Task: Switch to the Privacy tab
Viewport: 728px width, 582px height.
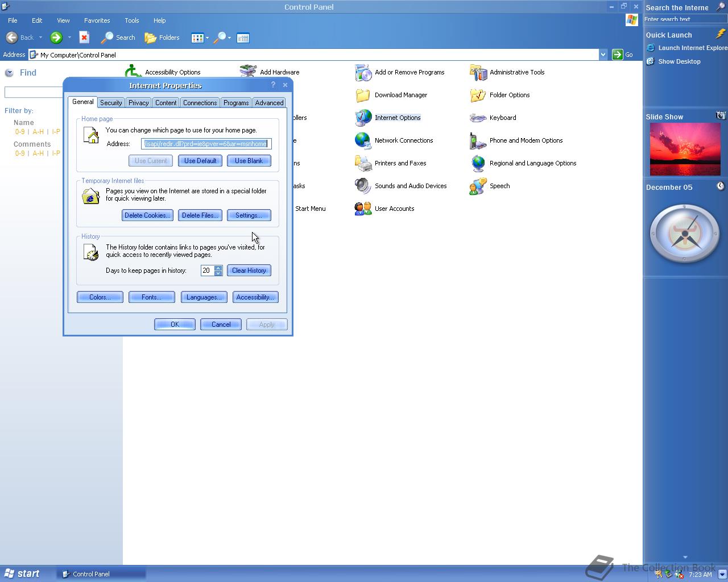Action: [x=138, y=103]
